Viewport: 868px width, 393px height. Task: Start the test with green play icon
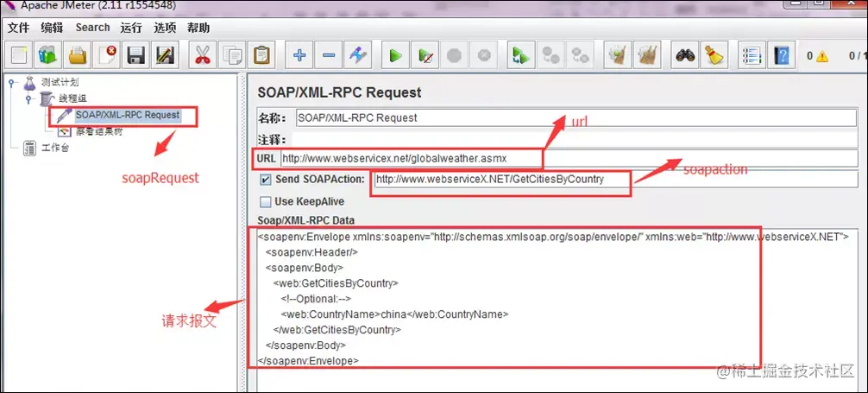(x=395, y=55)
